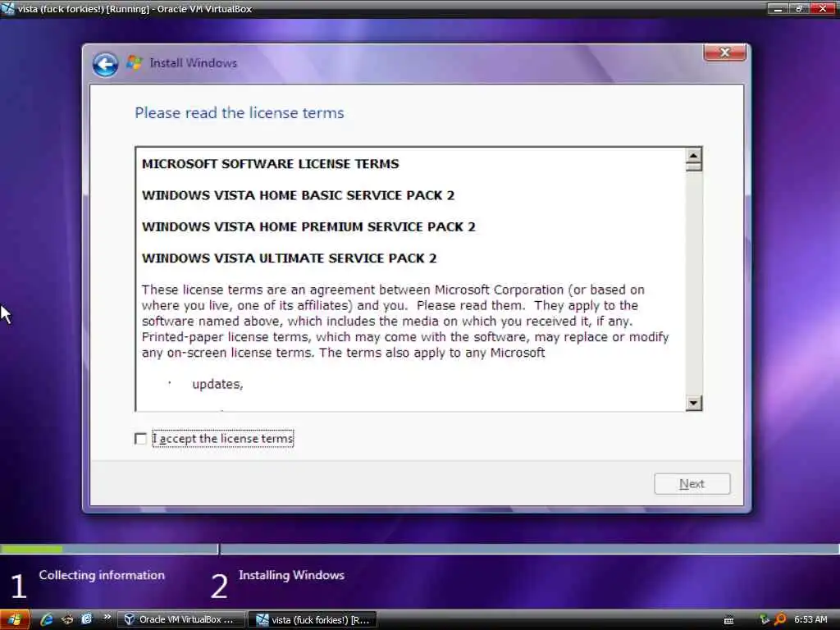Close the VirtualBox VM window
The image size is (840, 630).
pyautogui.click(x=822, y=8)
